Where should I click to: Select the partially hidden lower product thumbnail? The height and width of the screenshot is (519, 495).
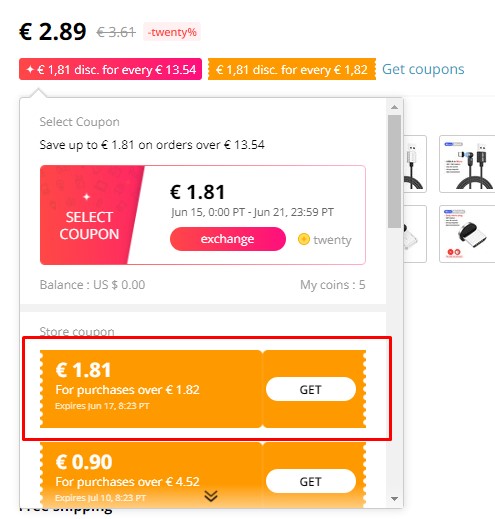point(415,234)
